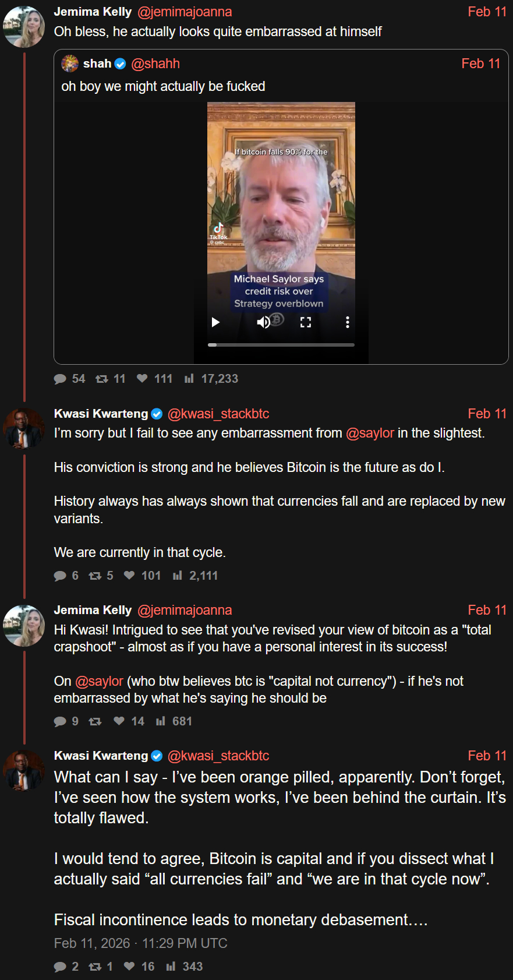Retweet Kwasi's post with 5 retweets

[95, 576]
